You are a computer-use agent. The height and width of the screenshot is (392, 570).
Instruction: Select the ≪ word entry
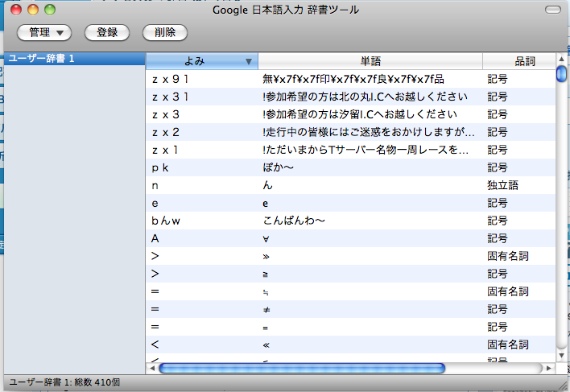coord(350,345)
